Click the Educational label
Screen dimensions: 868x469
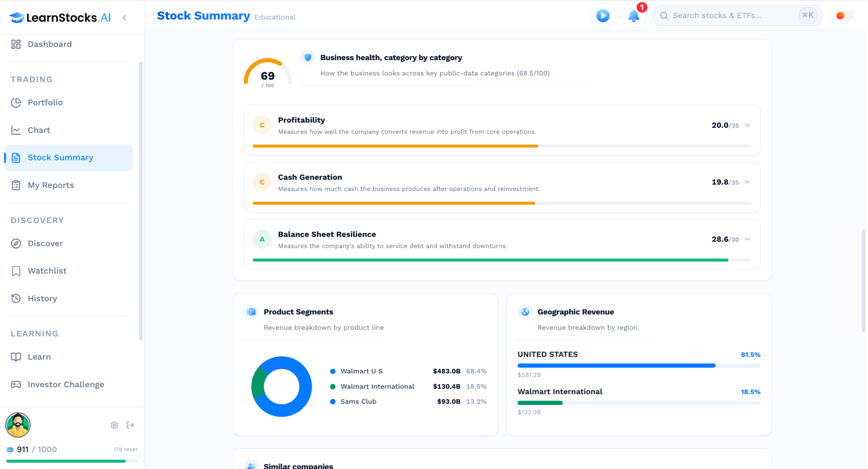[x=275, y=17]
